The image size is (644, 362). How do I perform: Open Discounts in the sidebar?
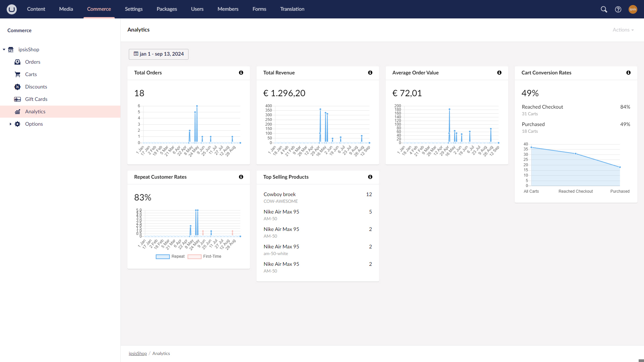(36, 87)
